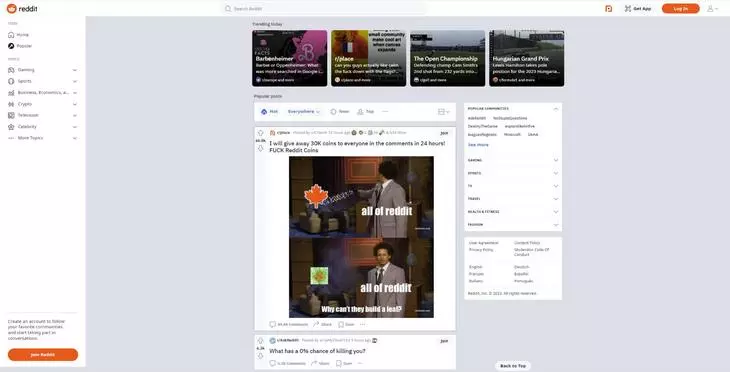Sort posts by Top
Viewport: 730px width, 372px height.
365,112
